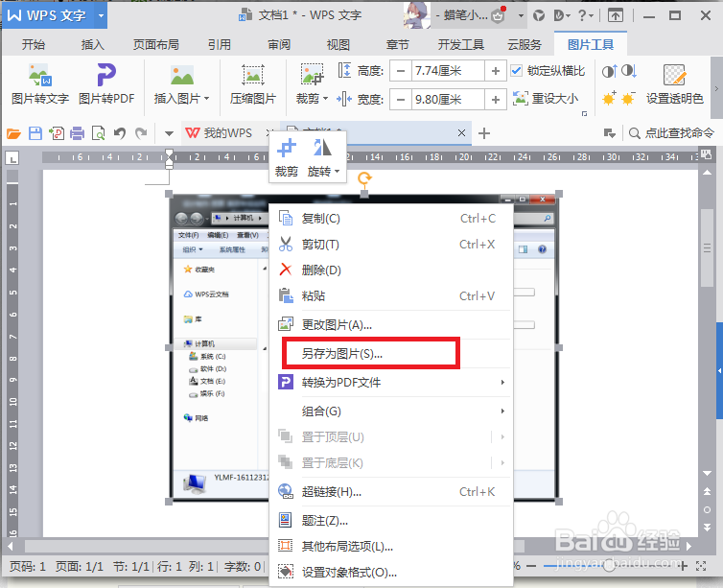Click the undo arrow icon
The image size is (723, 588).
tap(120, 133)
